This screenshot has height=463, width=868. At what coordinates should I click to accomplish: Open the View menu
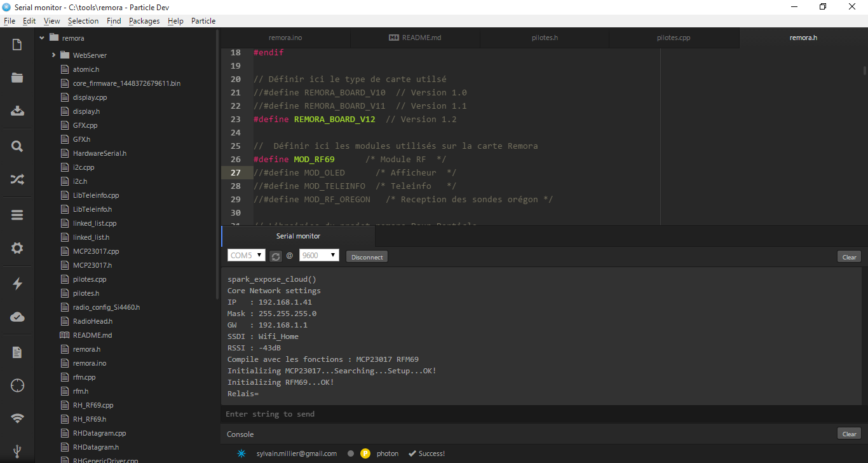(52, 21)
